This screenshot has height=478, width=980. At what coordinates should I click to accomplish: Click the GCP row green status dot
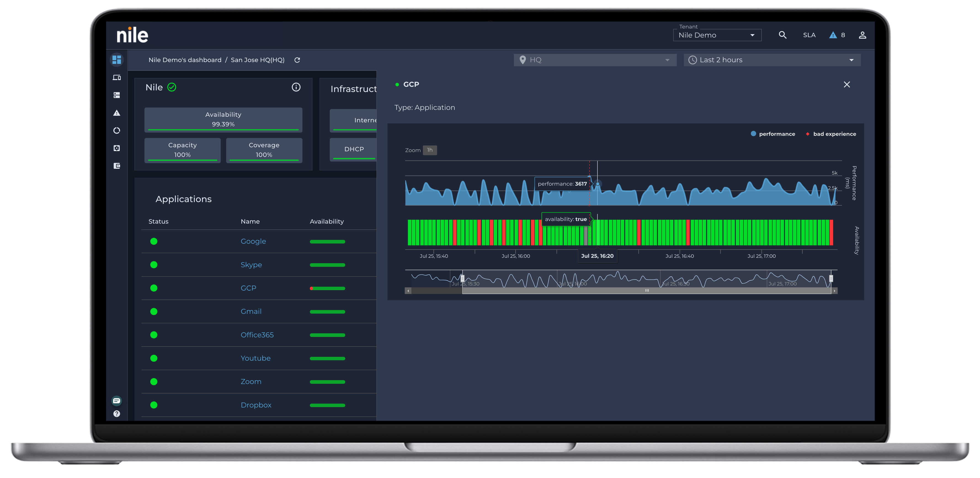tap(154, 288)
